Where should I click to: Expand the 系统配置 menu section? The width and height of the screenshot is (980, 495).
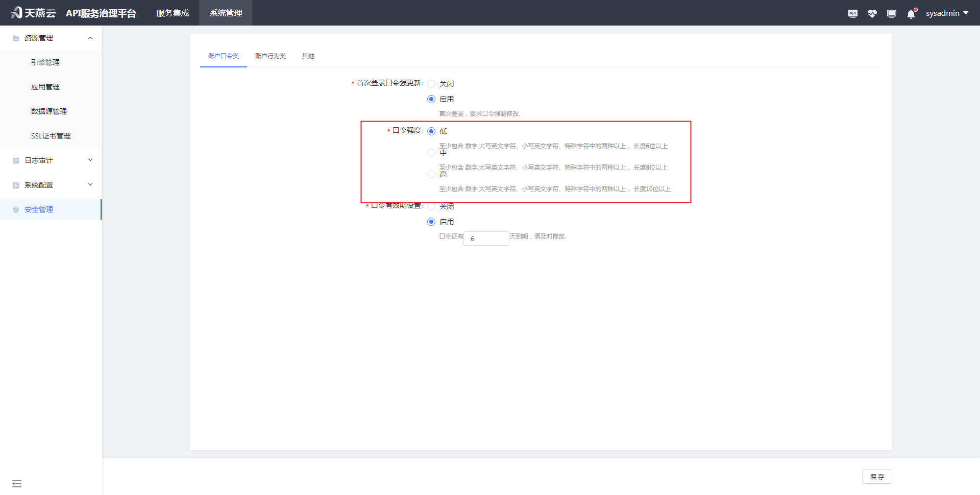[90, 184]
